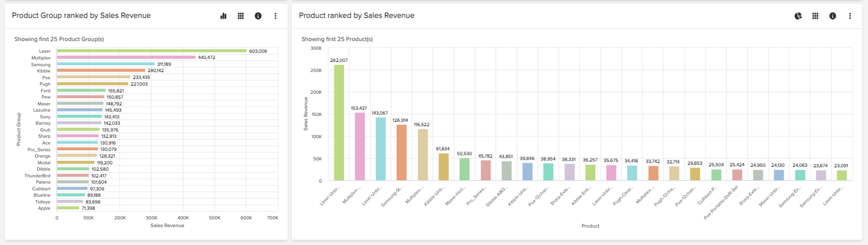This screenshot has width=868, height=245.
Task: Select the Poe horizontal bar
Action: tap(94, 77)
